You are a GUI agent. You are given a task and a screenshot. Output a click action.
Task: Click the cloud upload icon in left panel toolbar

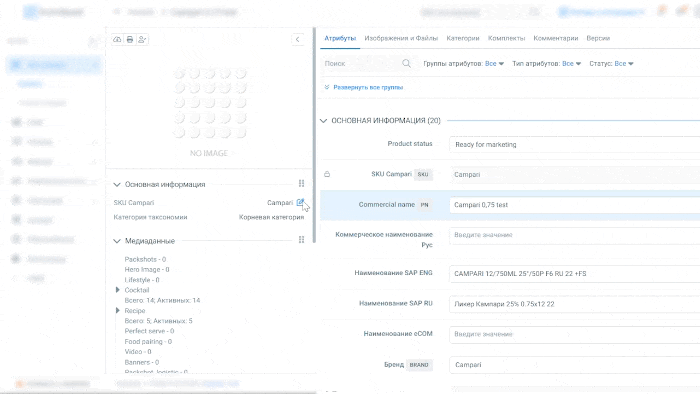(x=117, y=39)
